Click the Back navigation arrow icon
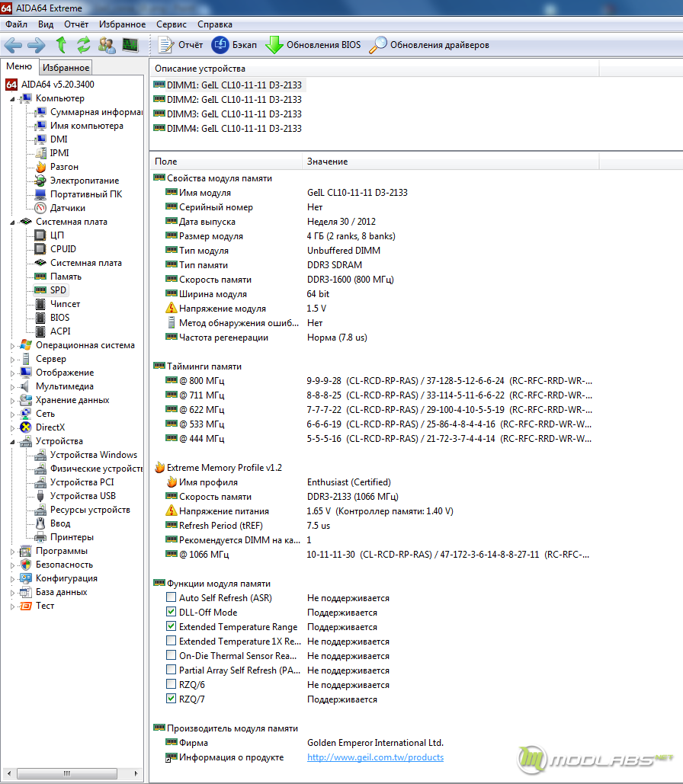Screen dimensions: 683x784 [x=13, y=45]
